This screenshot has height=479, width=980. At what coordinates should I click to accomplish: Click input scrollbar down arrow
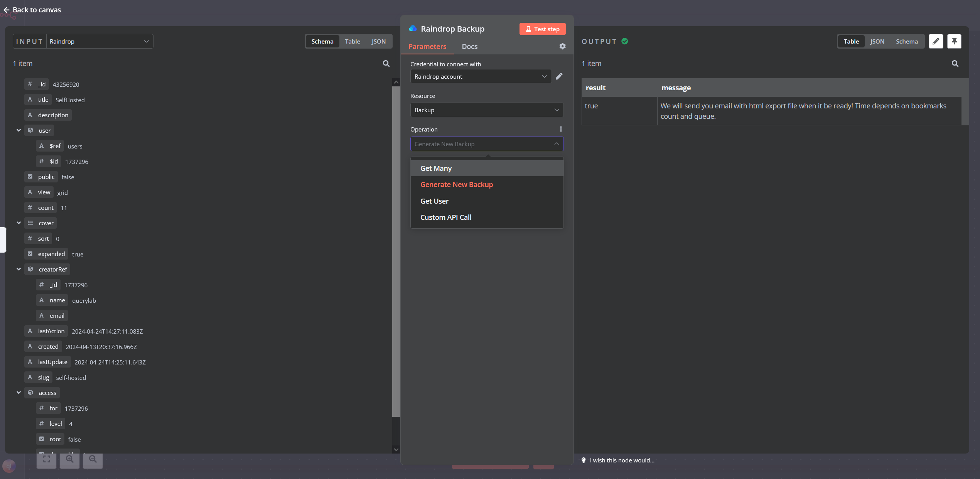click(x=396, y=449)
